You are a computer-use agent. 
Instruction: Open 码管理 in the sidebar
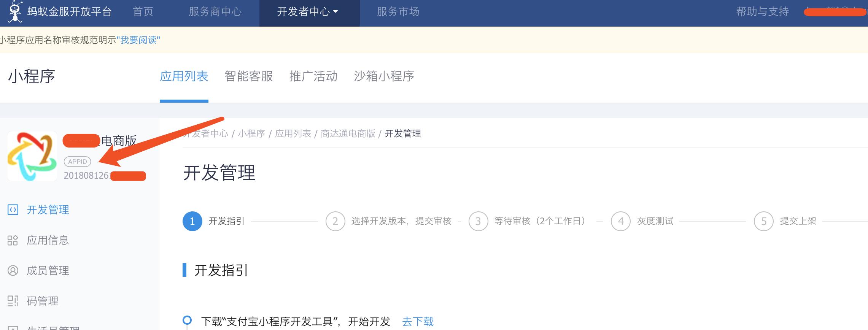click(43, 301)
